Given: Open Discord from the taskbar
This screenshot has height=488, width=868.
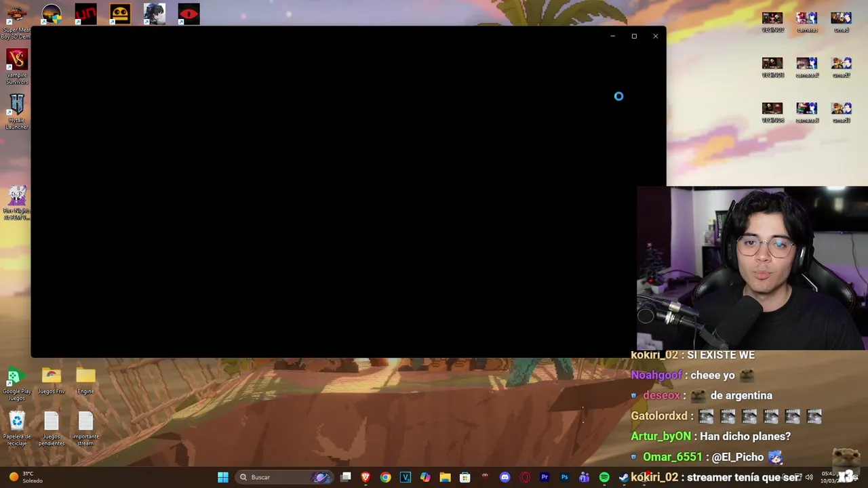Looking at the screenshot, I should click(x=505, y=477).
